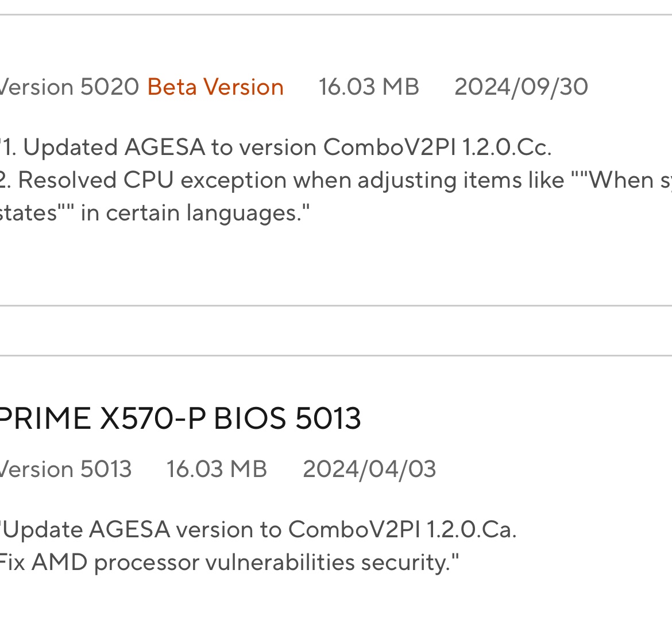
Task: Click the 2024/04/03 release date
Action: [369, 469]
